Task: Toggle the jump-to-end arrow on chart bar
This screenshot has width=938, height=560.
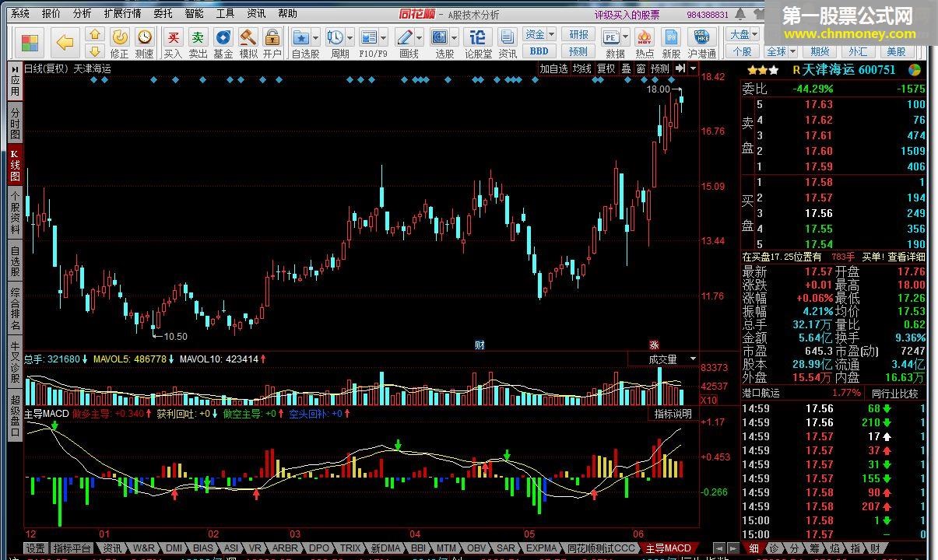Action: (680, 68)
